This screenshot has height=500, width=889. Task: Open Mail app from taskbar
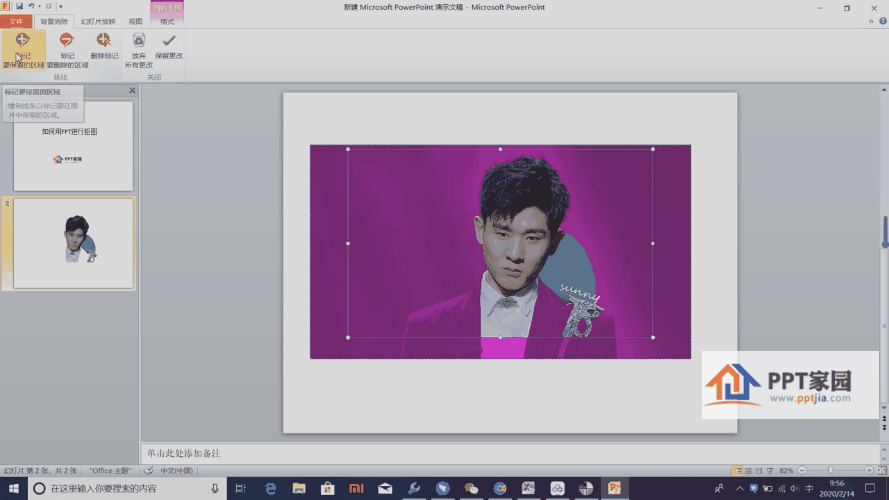[x=385, y=488]
